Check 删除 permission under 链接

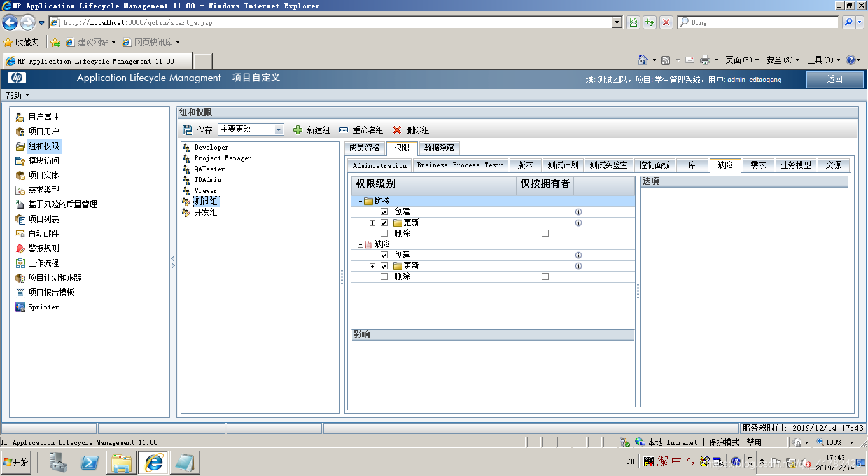point(384,234)
